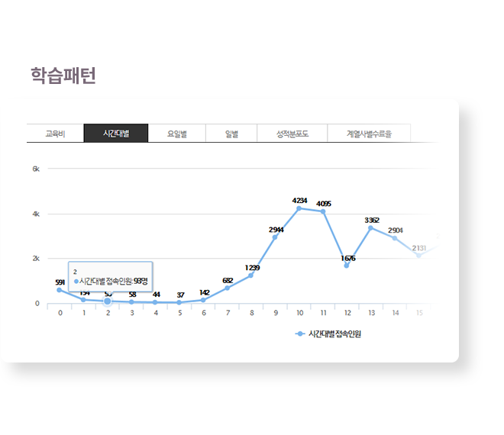Click the data point labeled 1676
Screen dimensions: 504x435
[x=347, y=266]
